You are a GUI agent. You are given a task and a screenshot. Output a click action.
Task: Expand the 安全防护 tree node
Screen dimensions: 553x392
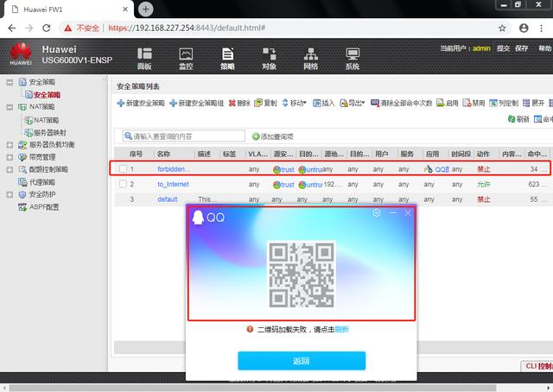click(10, 194)
